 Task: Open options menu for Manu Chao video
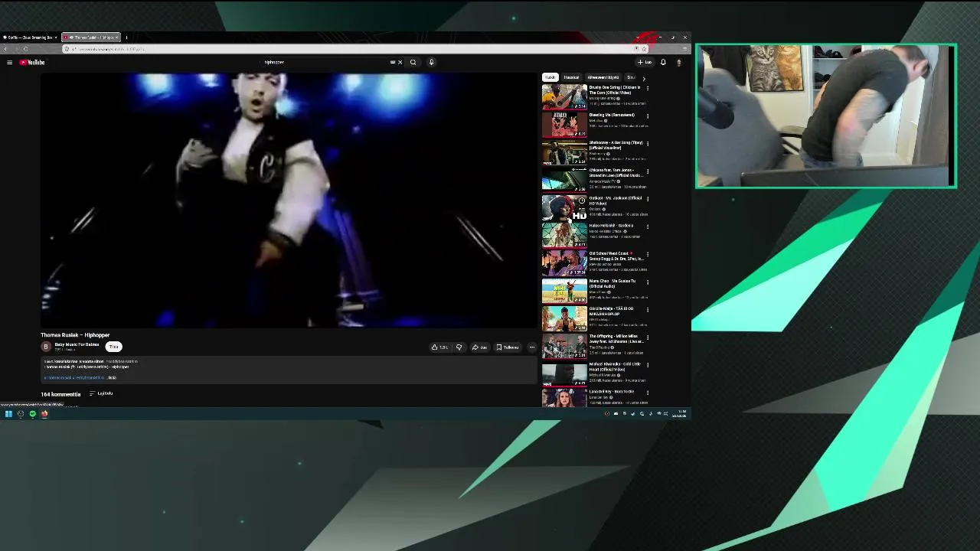pos(648,282)
